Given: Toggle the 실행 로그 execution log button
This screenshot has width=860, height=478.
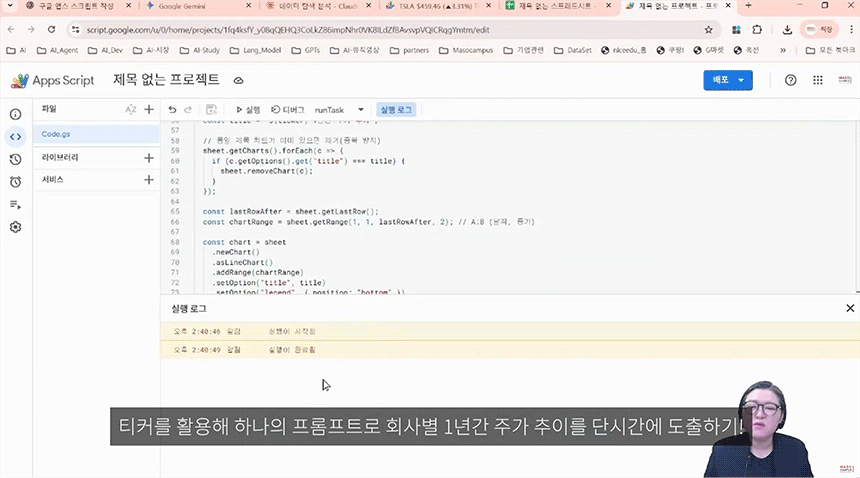Looking at the screenshot, I should coord(394,110).
